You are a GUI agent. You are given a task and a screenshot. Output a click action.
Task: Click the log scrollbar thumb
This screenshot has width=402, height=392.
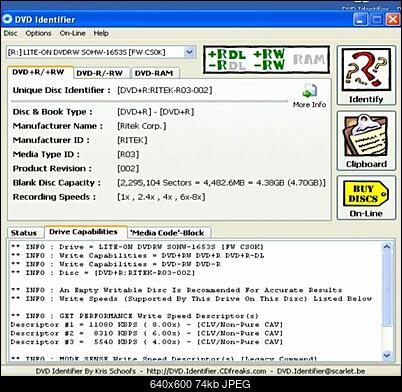(x=387, y=290)
